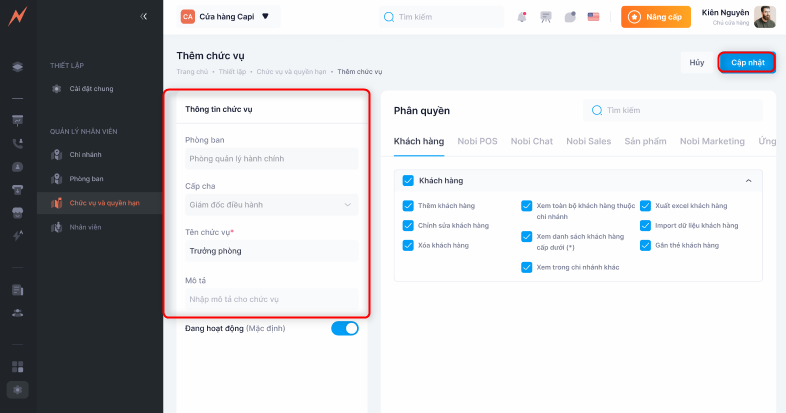Screen dimensions: 786x413
Task: Uncheck Xuất excel khách hàng checkbox
Action: tap(646, 205)
